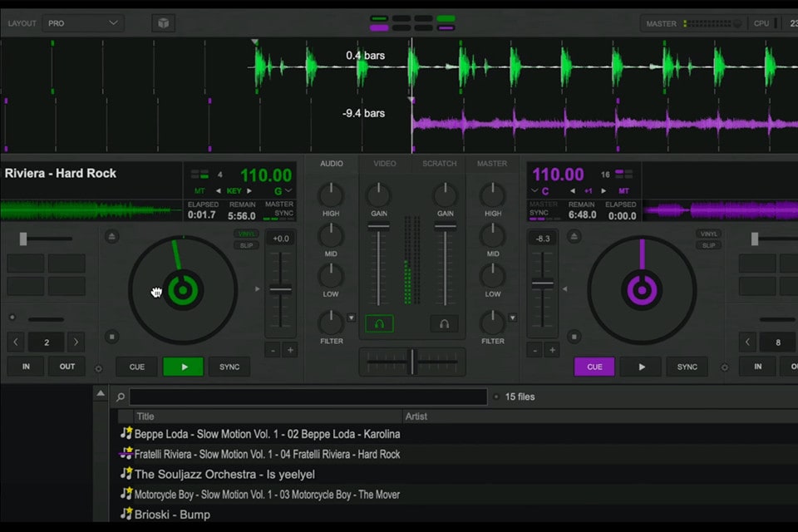The image size is (798, 532).
Task: Toggle SLIP mode on left deck
Action: (x=247, y=245)
